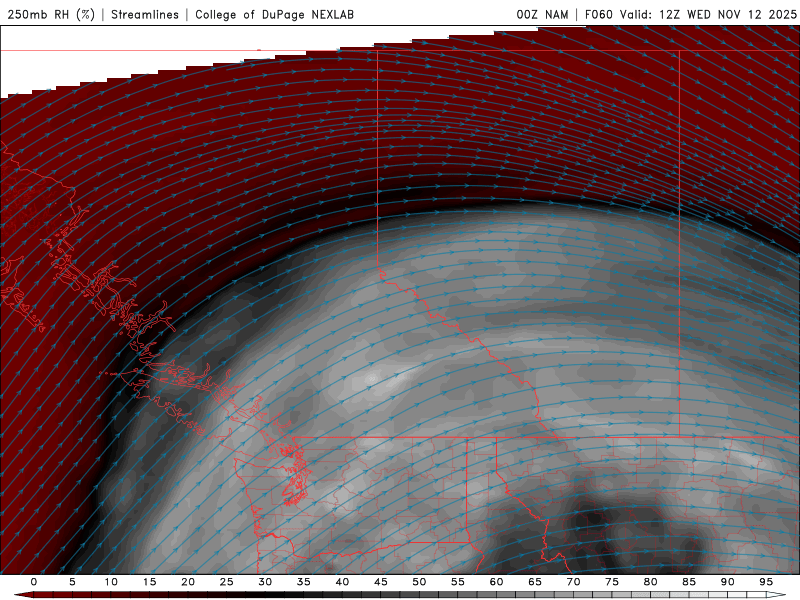Click the colorbar label '30'
The height and width of the screenshot is (600, 800).
point(265,582)
